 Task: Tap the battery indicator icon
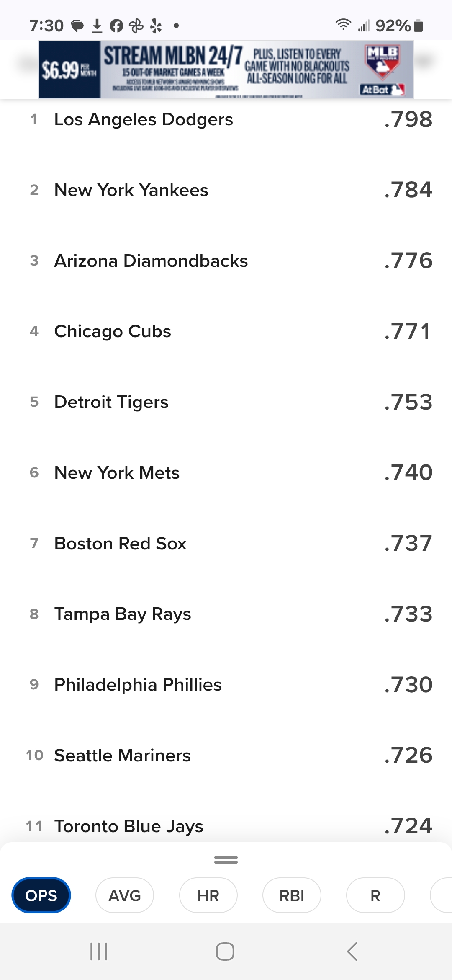click(418, 26)
